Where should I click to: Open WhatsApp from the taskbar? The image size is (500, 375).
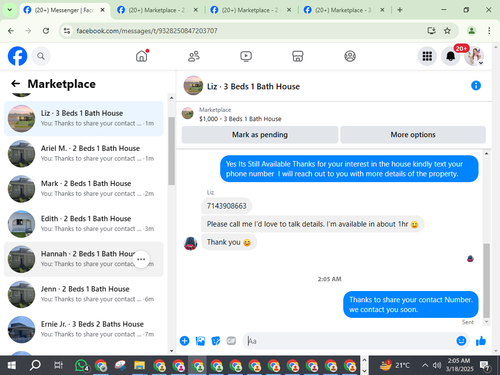[x=82, y=365]
